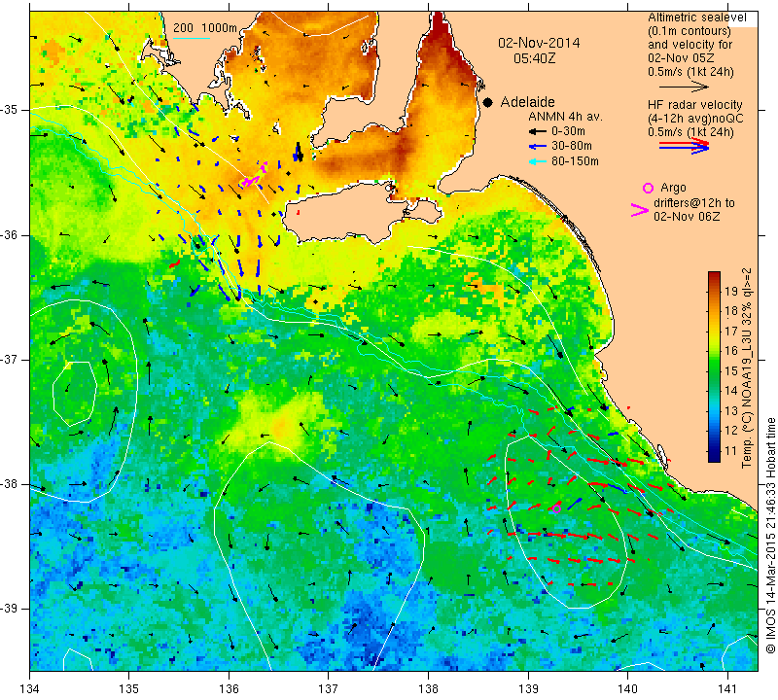This screenshot has height=700, width=778.
Task: Click the 15 degree label on the colour bar
Action: (731, 370)
